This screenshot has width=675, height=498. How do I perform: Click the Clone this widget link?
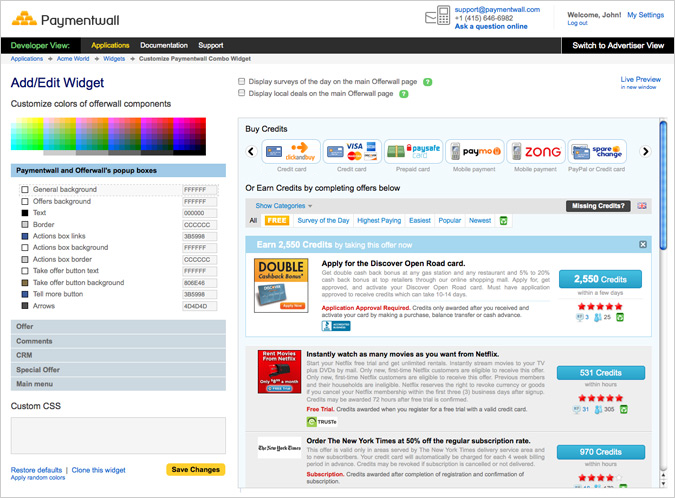99,470
